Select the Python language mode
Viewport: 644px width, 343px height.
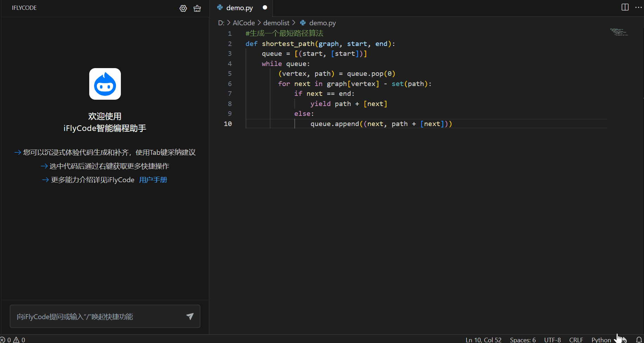(x=601, y=340)
